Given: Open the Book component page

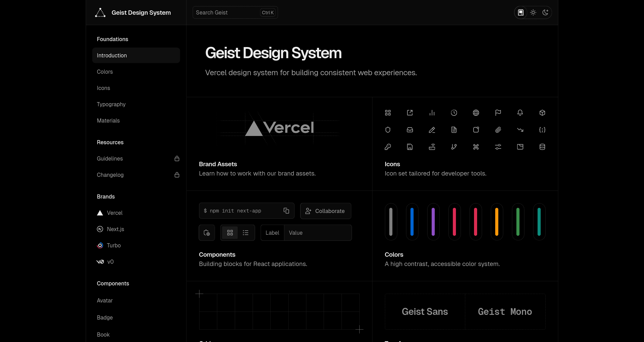Looking at the screenshot, I should tap(103, 335).
